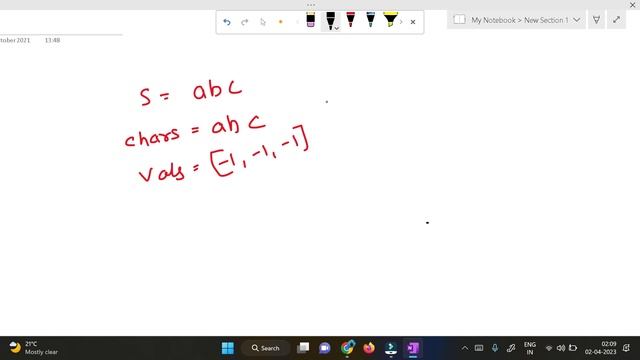Open the notifications bell icon

(x=627, y=348)
